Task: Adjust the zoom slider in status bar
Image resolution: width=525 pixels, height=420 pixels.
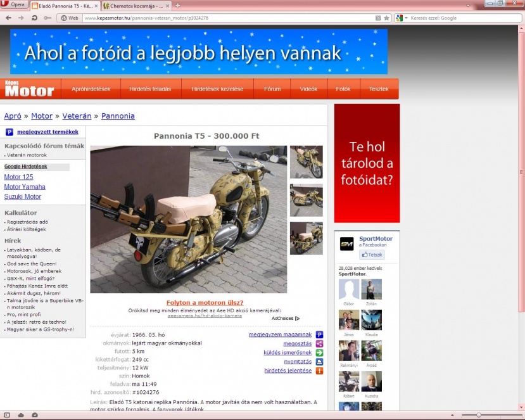Action: click(479, 415)
